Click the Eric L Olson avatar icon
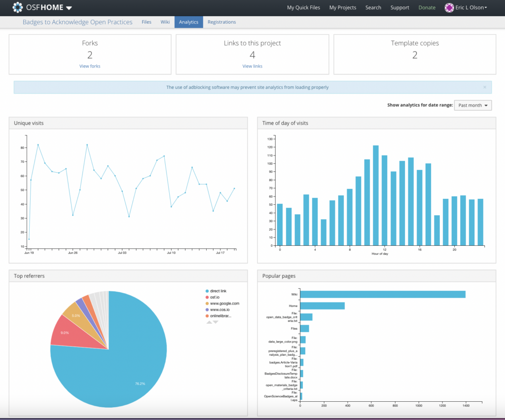505x420 pixels. [x=449, y=7]
